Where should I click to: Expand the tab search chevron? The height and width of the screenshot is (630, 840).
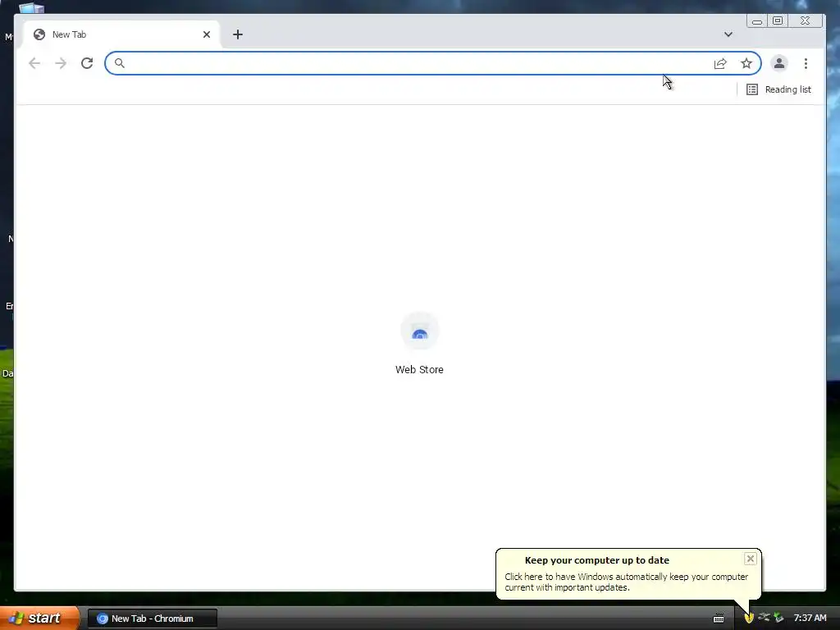pyautogui.click(x=728, y=34)
